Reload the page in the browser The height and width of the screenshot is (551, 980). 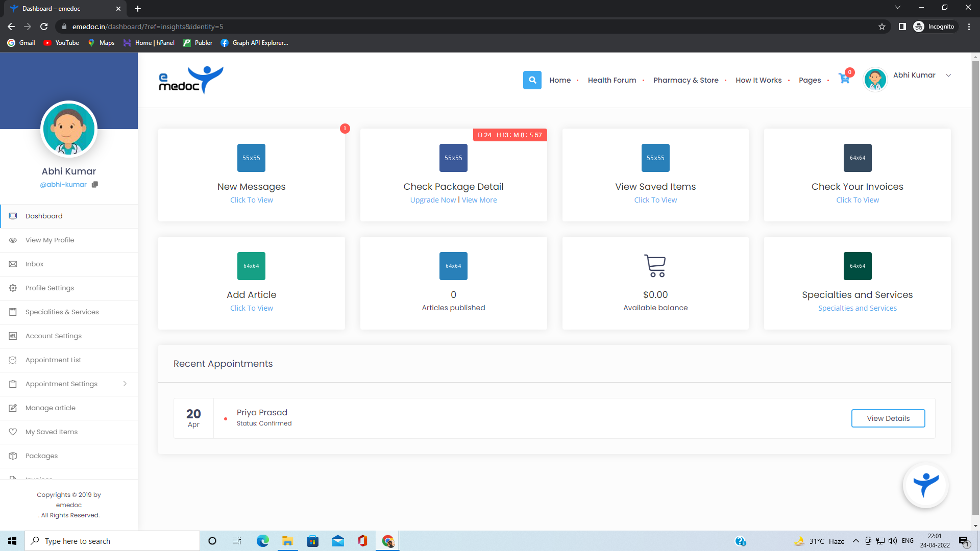[x=44, y=27]
